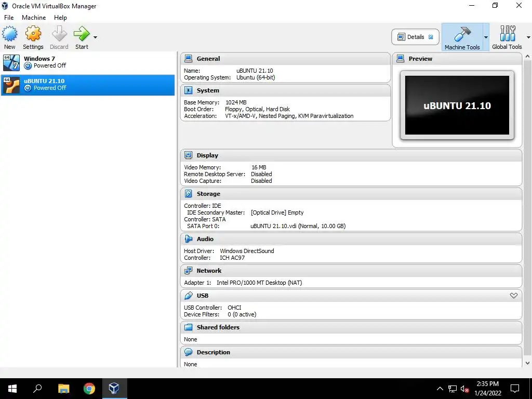Screen dimensions: 532x399
Task: Open Windows taskbar search
Action: pyautogui.click(x=37, y=389)
